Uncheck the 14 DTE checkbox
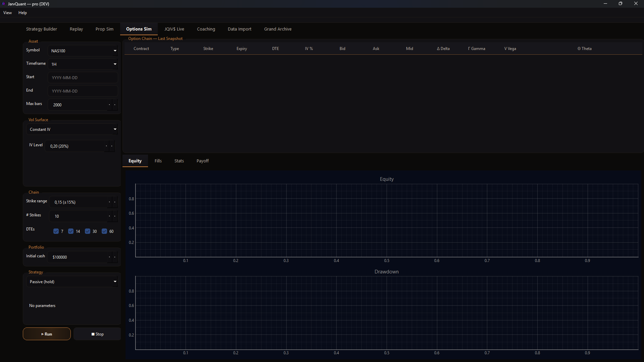Screen dimensions: 644x362 click(x=71, y=231)
